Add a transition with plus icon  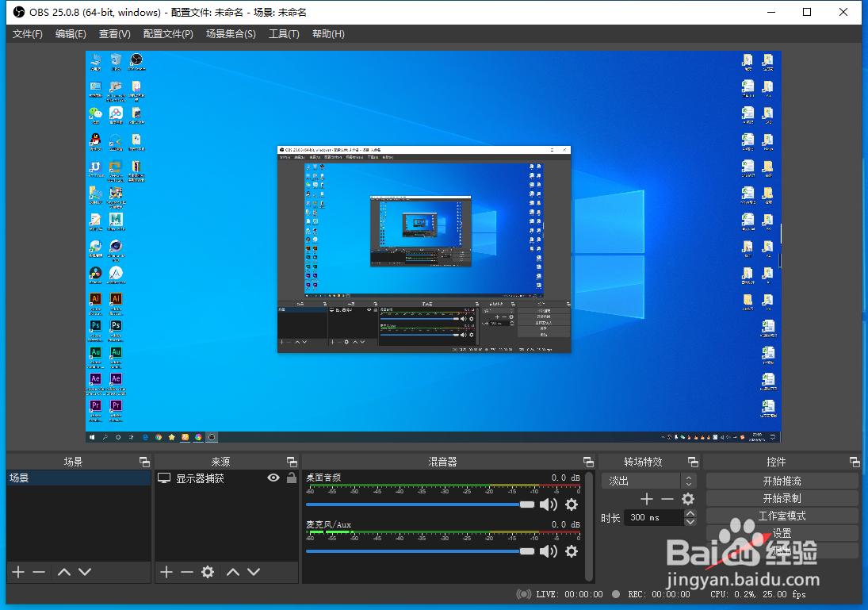(647, 499)
